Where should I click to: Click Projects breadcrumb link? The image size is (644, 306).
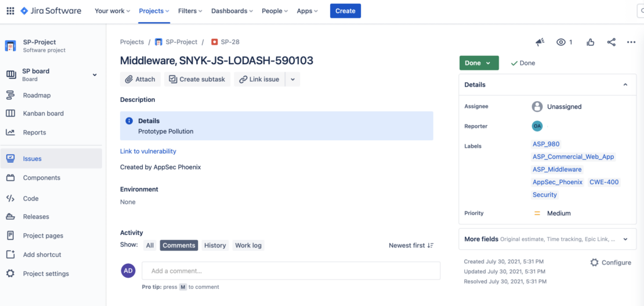click(x=132, y=42)
